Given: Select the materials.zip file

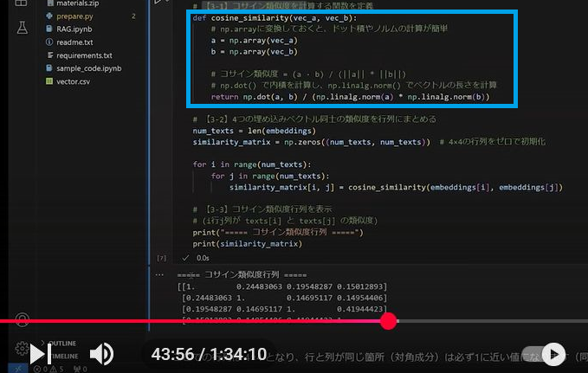Looking at the screenshot, I should tap(78, 3).
